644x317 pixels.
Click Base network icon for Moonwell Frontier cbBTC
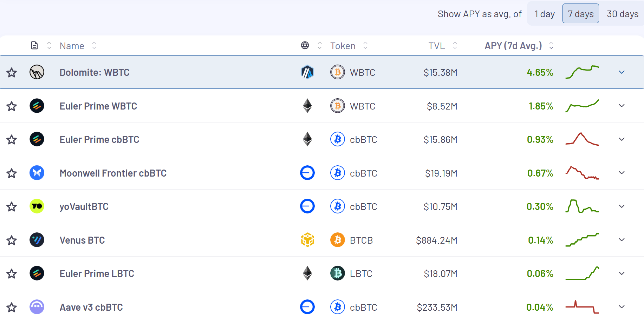[307, 173]
